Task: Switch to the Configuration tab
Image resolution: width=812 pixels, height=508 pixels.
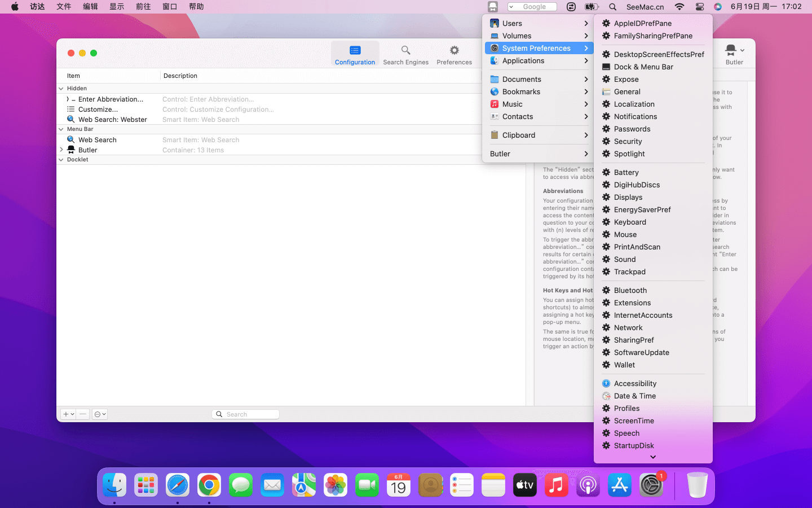Action: 355,55
